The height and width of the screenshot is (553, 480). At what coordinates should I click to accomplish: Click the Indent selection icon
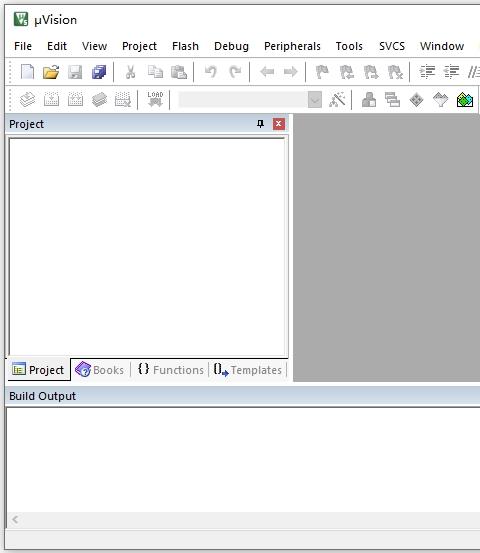427,72
